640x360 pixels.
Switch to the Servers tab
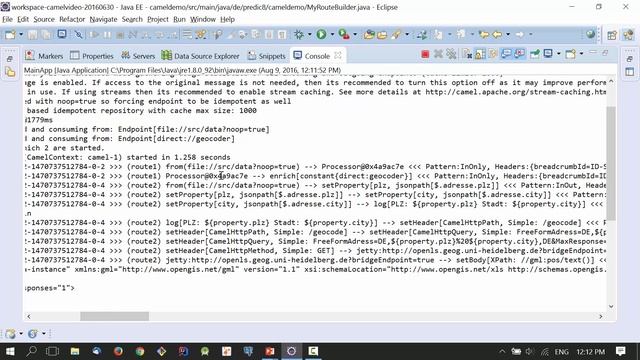point(138,56)
